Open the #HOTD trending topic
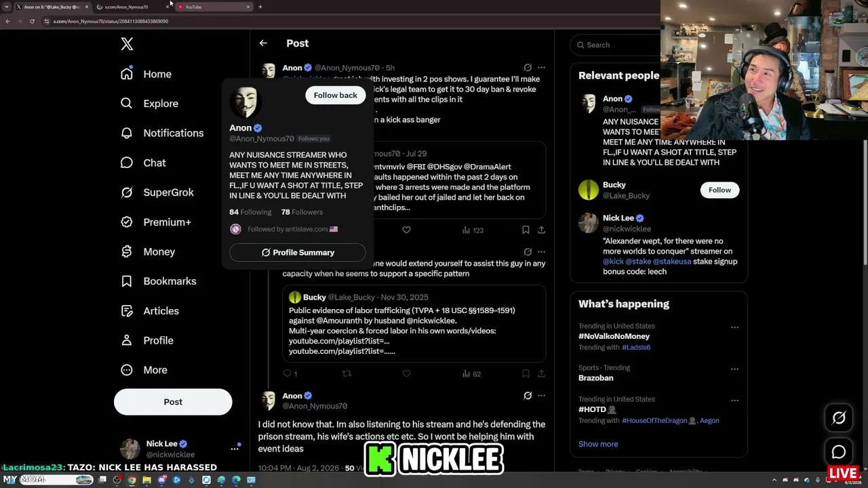Image resolution: width=868 pixels, height=488 pixels. click(597, 409)
